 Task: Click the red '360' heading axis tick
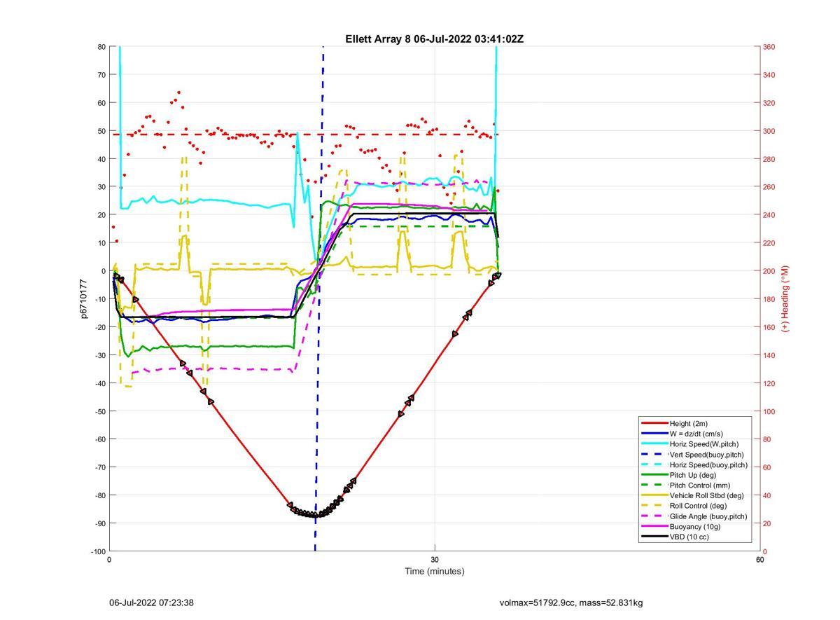[x=769, y=47]
